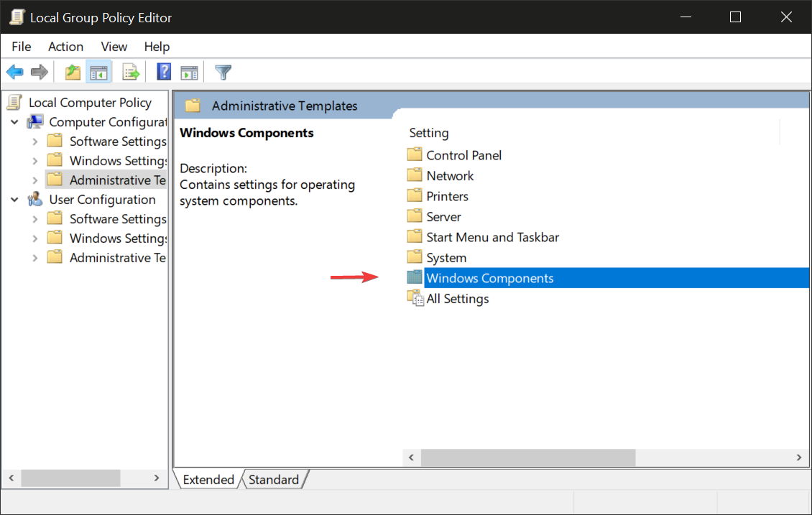Image resolution: width=812 pixels, height=515 pixels.
Task: Open the Help menu
Action: (157, 47)
